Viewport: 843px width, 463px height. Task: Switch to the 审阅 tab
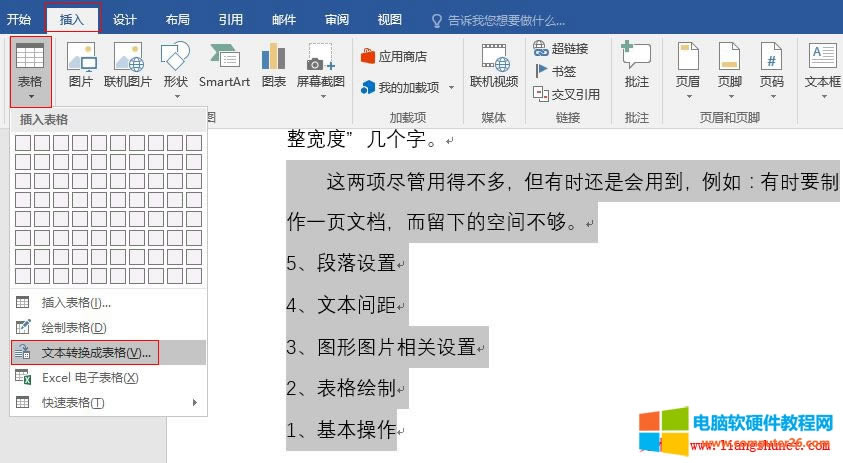[x=337, y=20]
